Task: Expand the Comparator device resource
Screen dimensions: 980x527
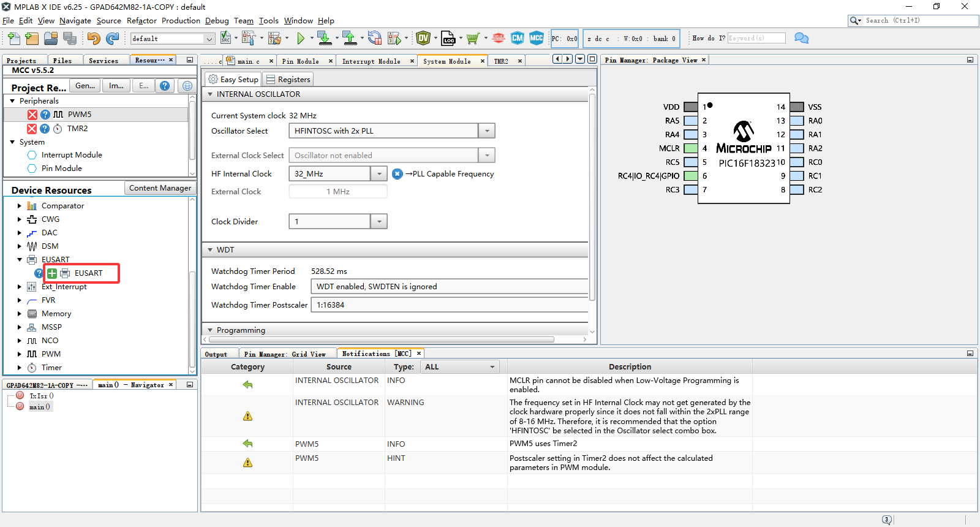Action: (x=19, y=206)
